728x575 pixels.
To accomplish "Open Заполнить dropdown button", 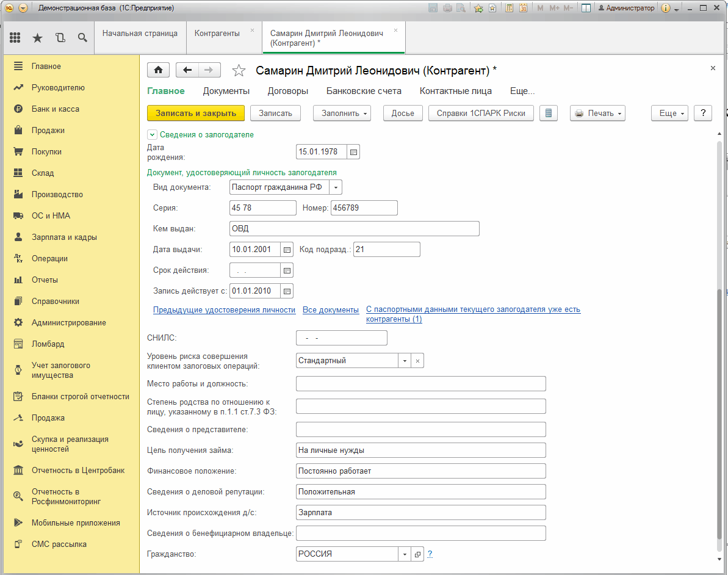I will click(x=342, y=114).
